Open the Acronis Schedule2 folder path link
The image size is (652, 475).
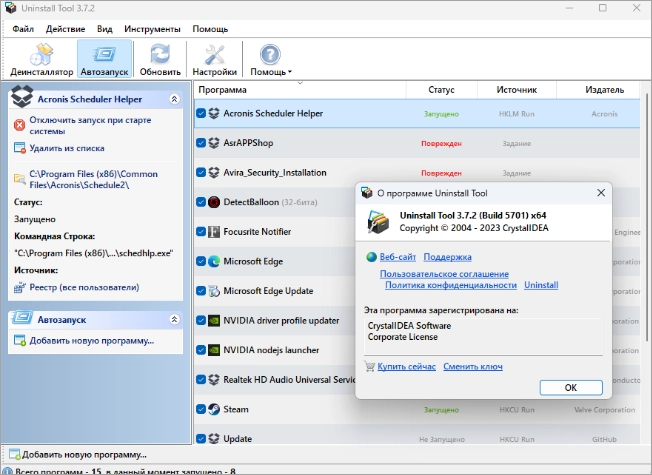pyautogui.click(x=93, y=179)
